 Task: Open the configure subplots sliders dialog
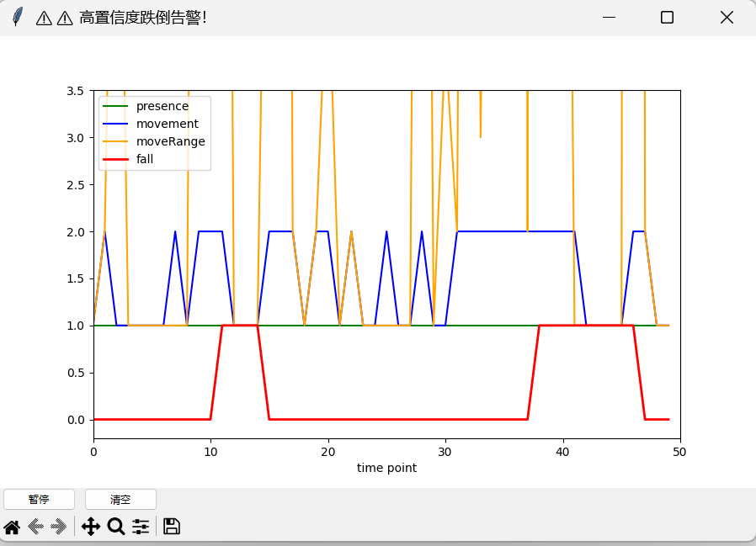pos(141,527)
